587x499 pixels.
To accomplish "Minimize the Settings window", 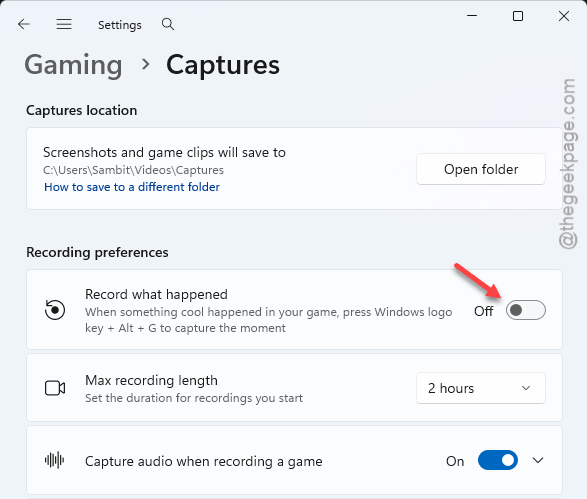I will pos(472,16).
